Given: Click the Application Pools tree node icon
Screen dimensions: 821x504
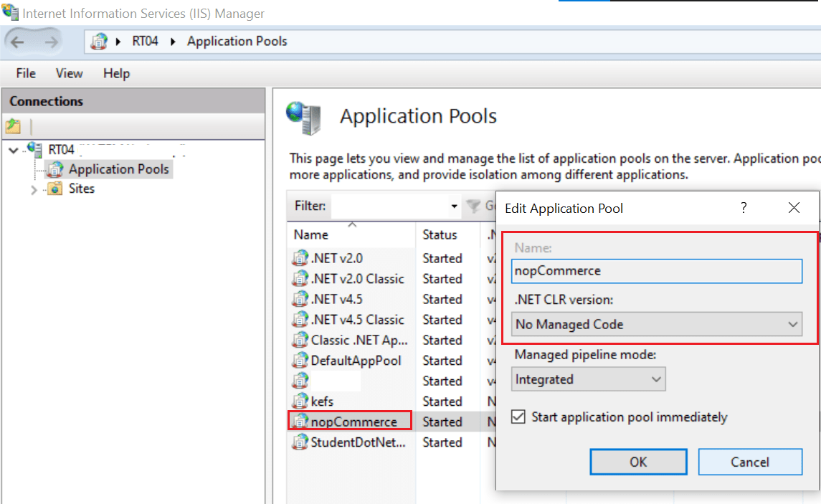Looking at the screenshot, I should point(55,169).
